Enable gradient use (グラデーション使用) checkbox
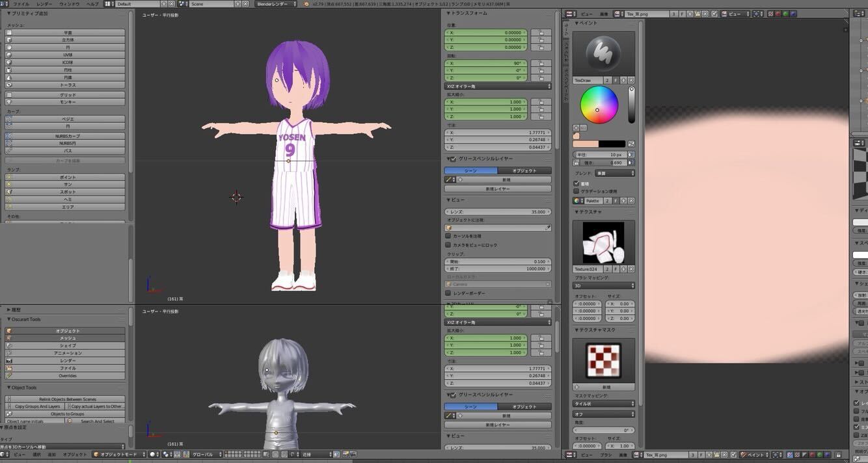868x463 pixels. pyautogui.click(x=576, y=191)
